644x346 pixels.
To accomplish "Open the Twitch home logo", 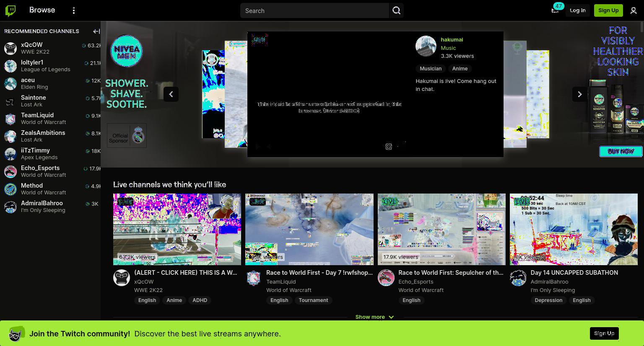I will point(10,10).
